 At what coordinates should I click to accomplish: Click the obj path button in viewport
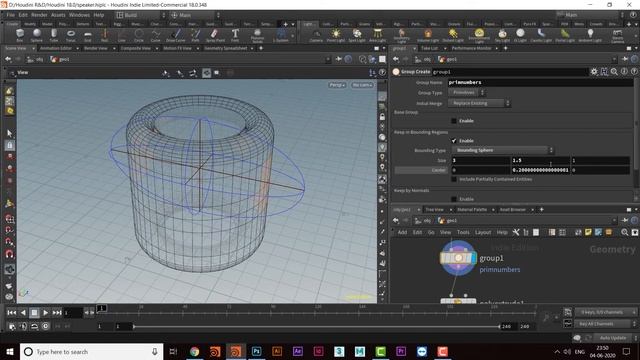pyautogui.click(x=35, y=60)
